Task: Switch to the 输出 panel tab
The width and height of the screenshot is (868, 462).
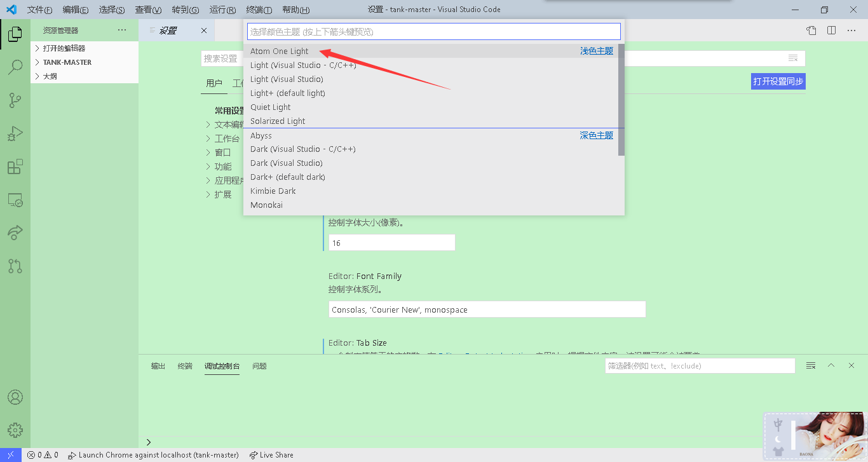Action: 158,366
